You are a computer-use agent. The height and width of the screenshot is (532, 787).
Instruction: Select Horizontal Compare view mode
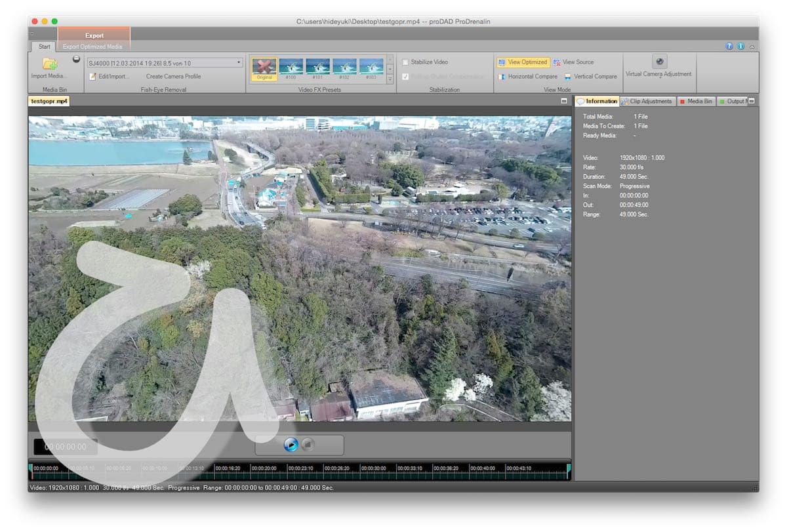527,77
